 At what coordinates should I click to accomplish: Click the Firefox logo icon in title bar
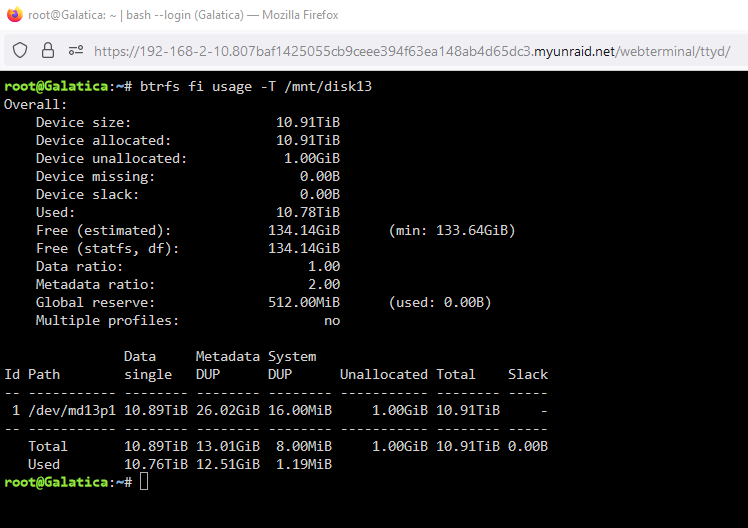click(x=15, y=15)
